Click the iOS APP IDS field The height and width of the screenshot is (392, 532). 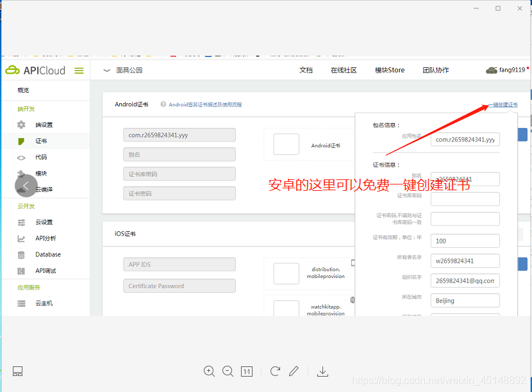point(179,265)
